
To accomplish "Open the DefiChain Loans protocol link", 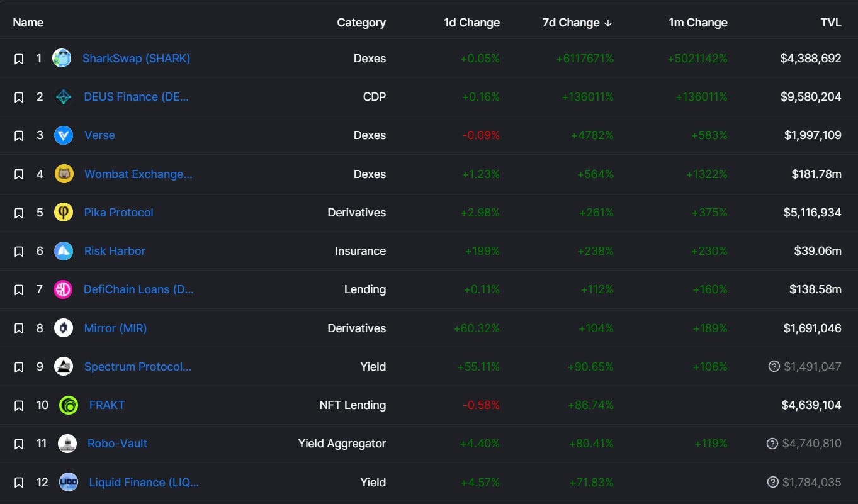I will [138, 289].
